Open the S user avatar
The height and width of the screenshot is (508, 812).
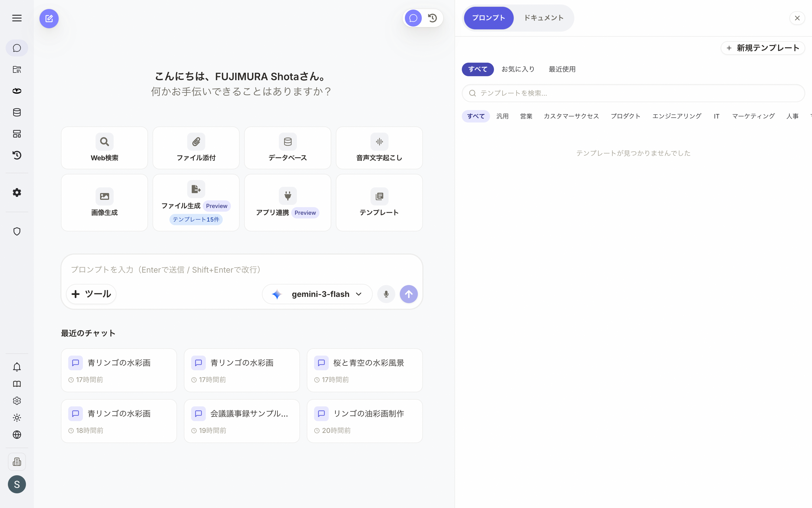pyautogui.click(x=17, y=484)
